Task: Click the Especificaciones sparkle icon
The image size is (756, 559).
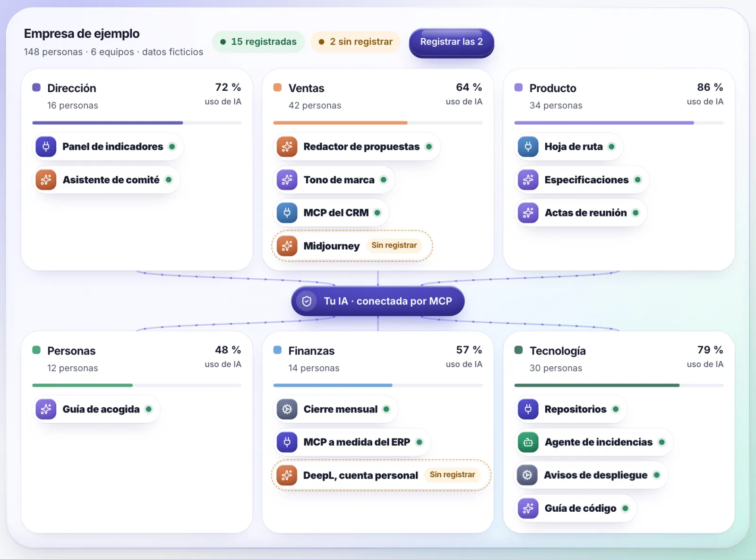Action: coord(528,180)
